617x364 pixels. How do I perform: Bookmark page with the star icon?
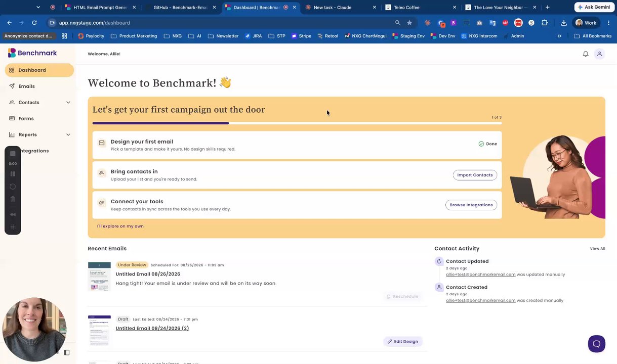409,23
